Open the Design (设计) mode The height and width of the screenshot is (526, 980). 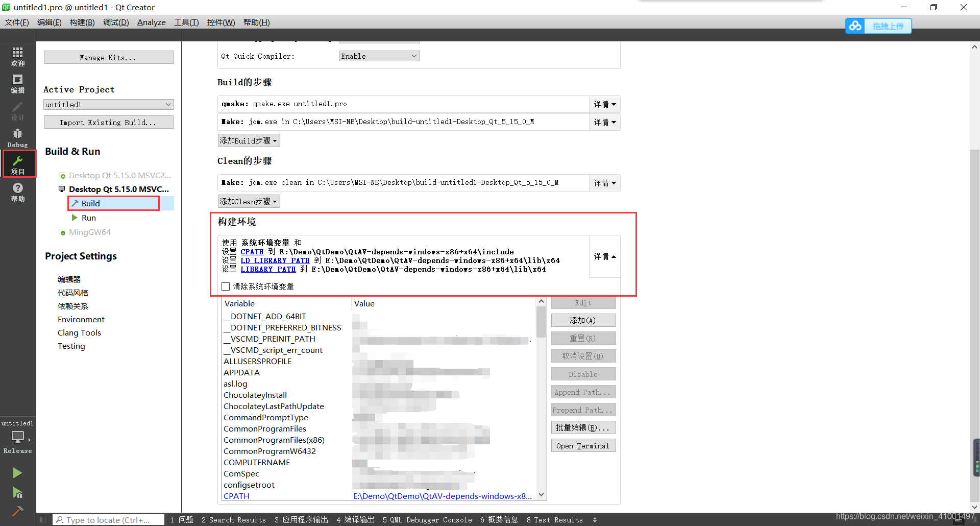[x=18, y=111]
